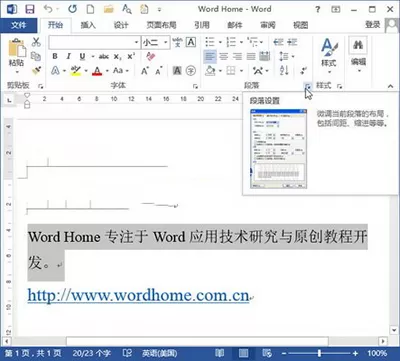Switch to the 审阅 Review tab
The width and height of the screenshot is (400, 361).
268,25
